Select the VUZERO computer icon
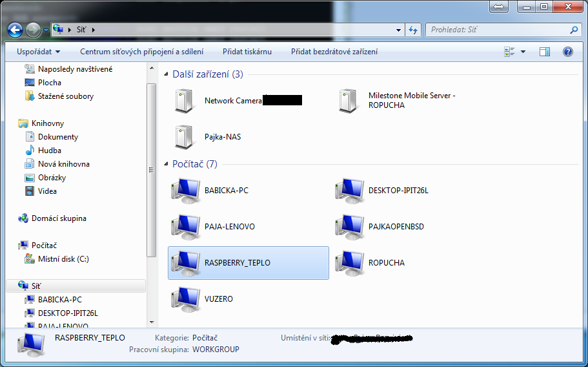Image resolution: width=588 pixels, height=367 pixels. coord(186,299)
